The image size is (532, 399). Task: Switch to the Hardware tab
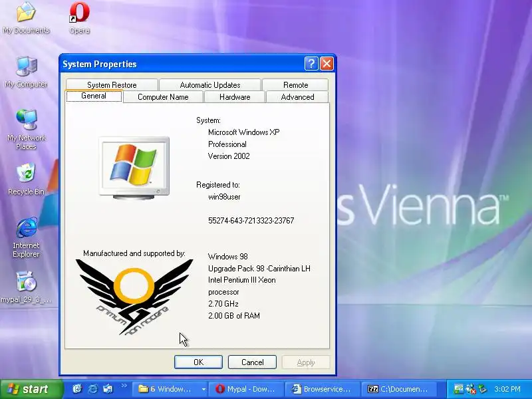pyautogui.click(x=235, y=97)
